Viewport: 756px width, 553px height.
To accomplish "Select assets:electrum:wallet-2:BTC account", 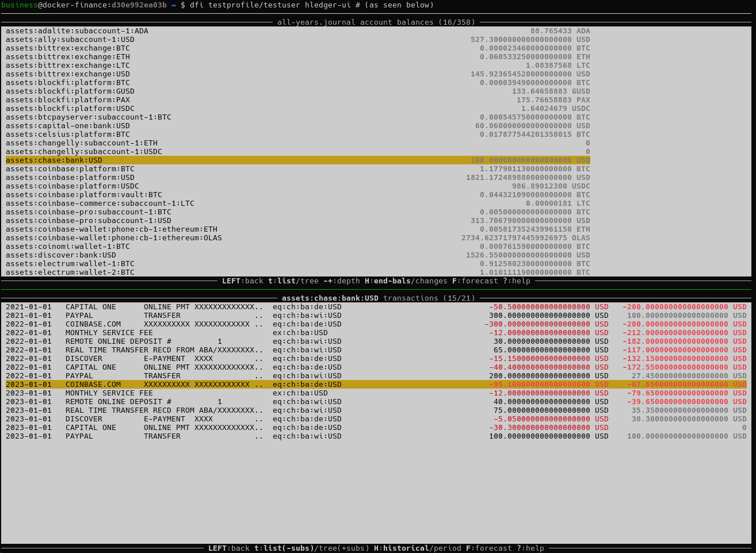I will click(x=70, y=272).
